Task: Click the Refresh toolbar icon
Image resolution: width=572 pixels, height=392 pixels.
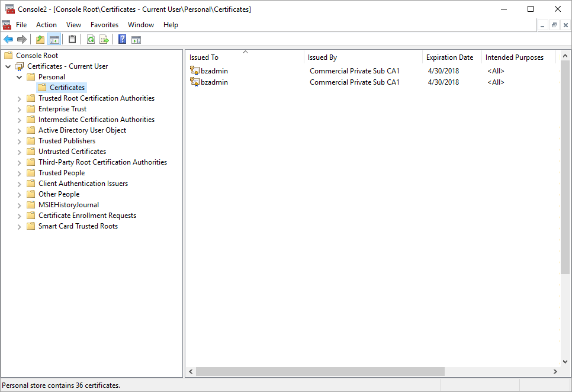Action: 91,40
